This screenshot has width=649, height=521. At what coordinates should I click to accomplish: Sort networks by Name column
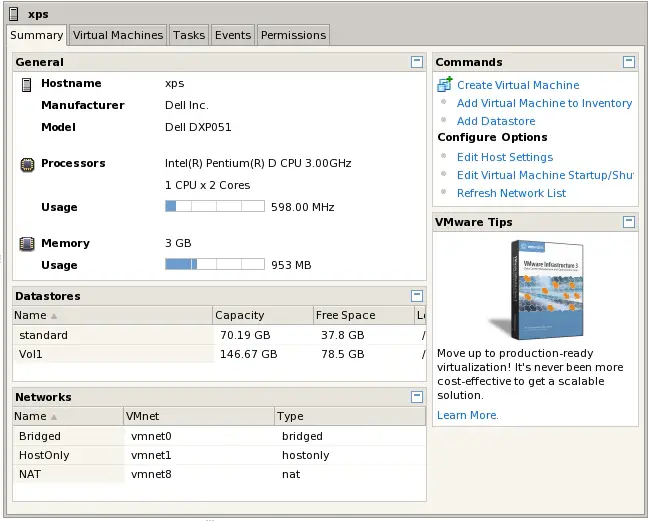point(68,416)
